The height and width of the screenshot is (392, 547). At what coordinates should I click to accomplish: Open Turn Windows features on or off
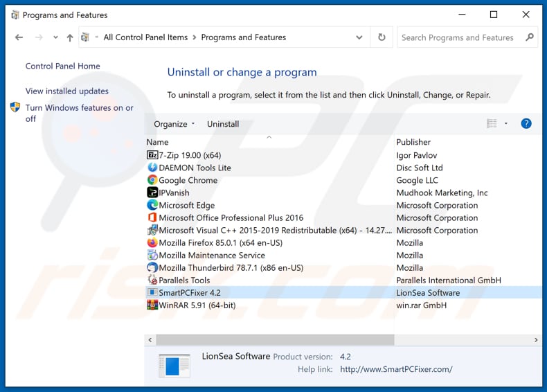pos(79,113)
